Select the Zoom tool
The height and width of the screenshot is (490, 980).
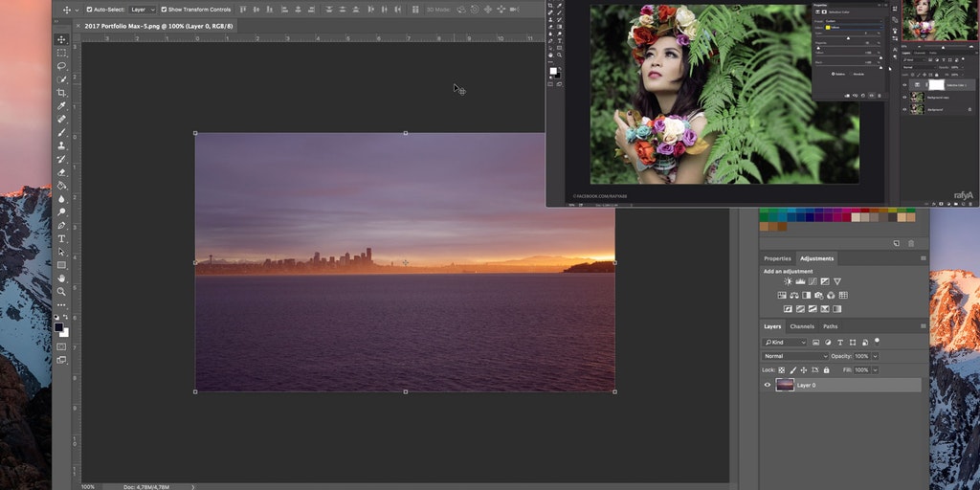pos(61,292)
